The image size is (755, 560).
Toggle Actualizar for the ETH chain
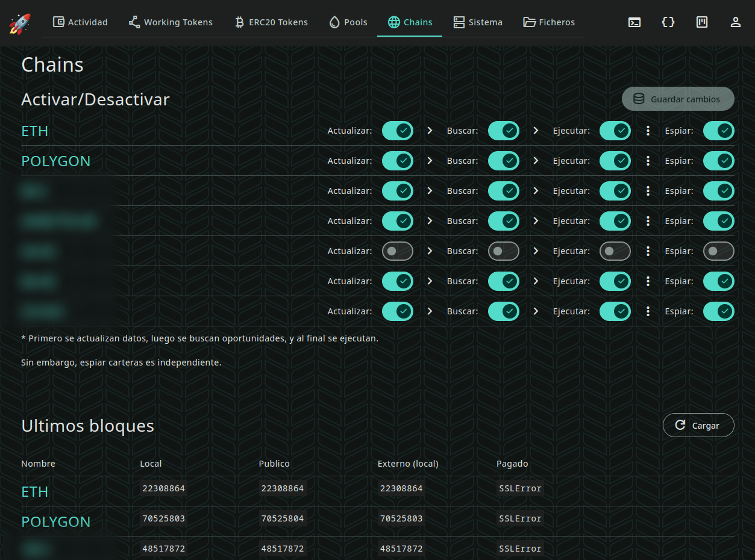[x=398, y=131]
